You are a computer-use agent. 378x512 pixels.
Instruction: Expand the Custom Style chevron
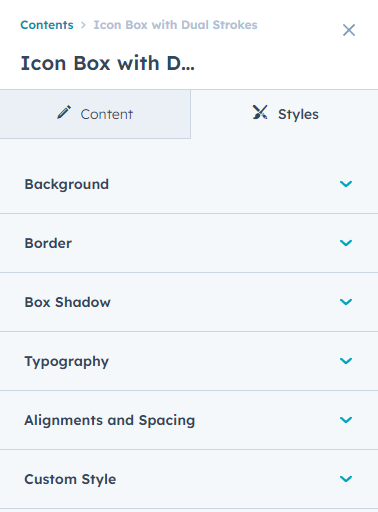[x=346, y=479]
